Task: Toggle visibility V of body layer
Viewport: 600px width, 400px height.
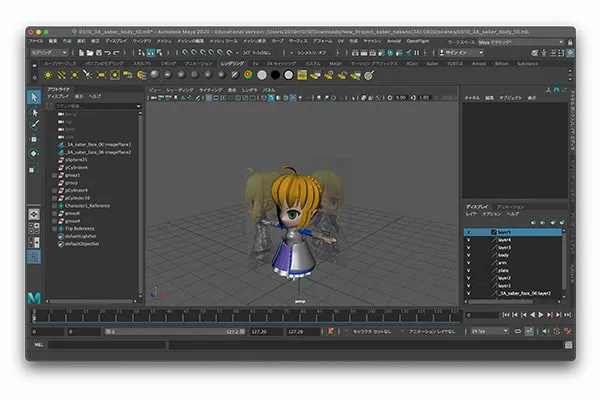Action: [468, 255]
